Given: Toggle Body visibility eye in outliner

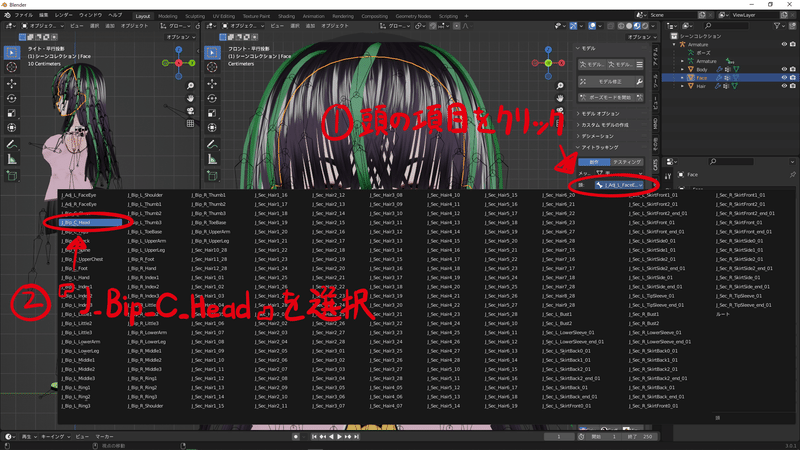Looking at the screenshot, I should point(784,69).
